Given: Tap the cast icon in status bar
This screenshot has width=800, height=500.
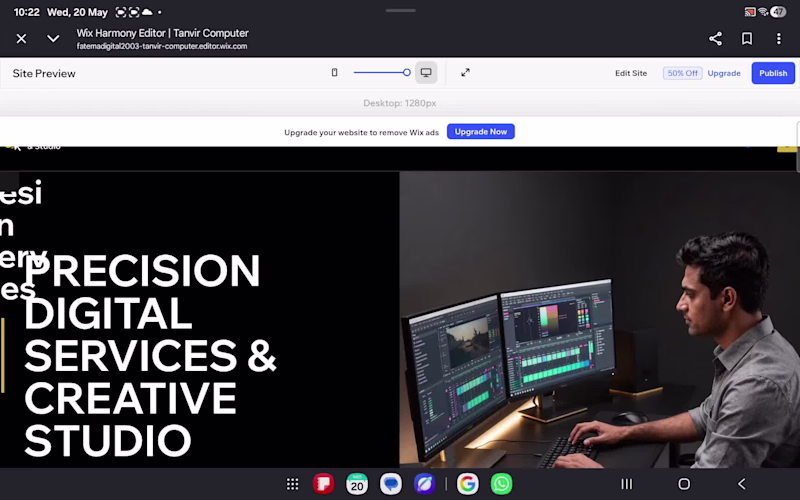Looking at the screenshot, I should pyautogui.click(x=750, y=12).
